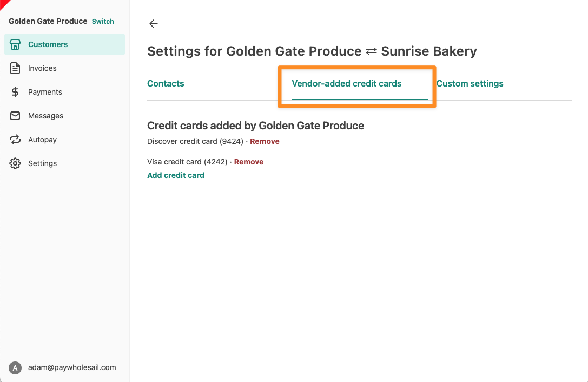Viewport: 588px width, 382px height.
Task: Switch to the Custom settings tab
Action: pos(470,84)
